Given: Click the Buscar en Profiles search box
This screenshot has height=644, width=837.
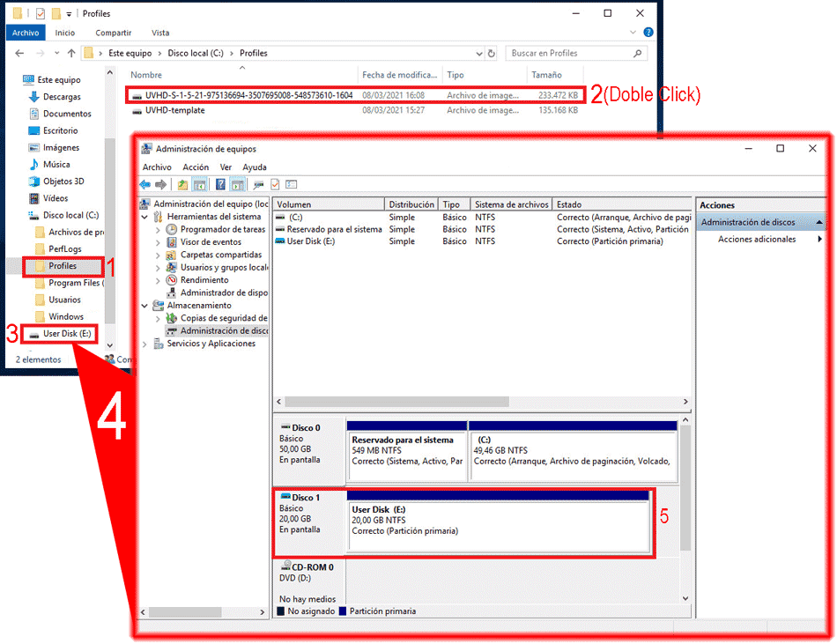Looking at the screenshot, I should 573,53.
